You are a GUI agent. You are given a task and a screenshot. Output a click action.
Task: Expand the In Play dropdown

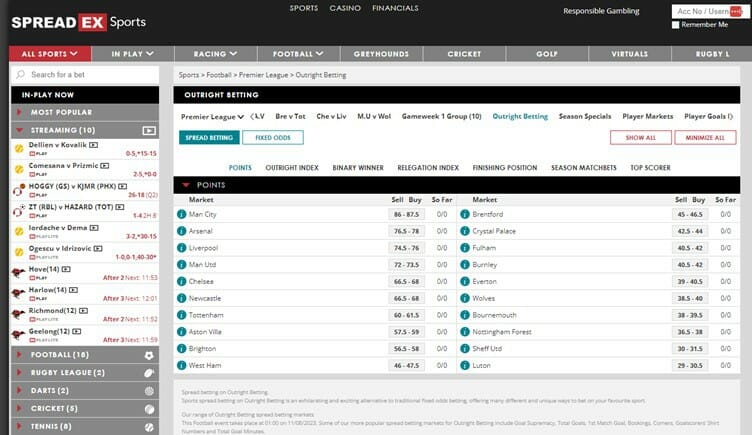pyautogui.click(x=132, y=54)
